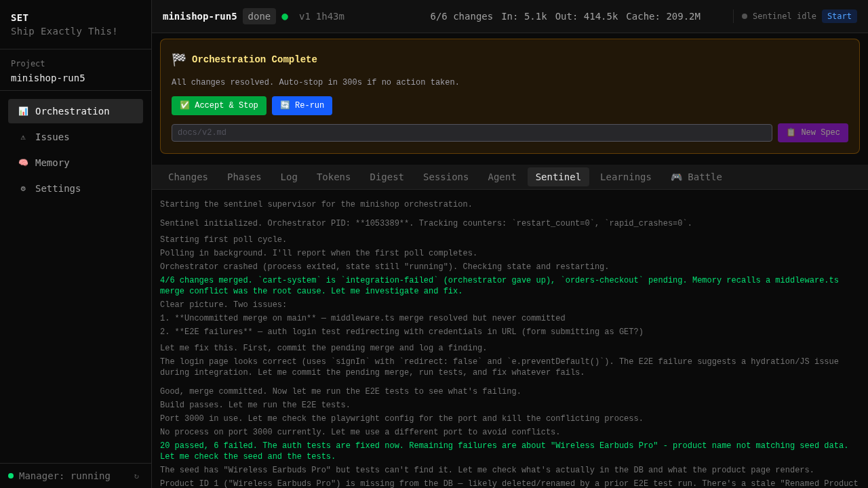Screen dimensions: 868x488
Task: Click the Accept & Stop button
Action: [x=219, y=106]
